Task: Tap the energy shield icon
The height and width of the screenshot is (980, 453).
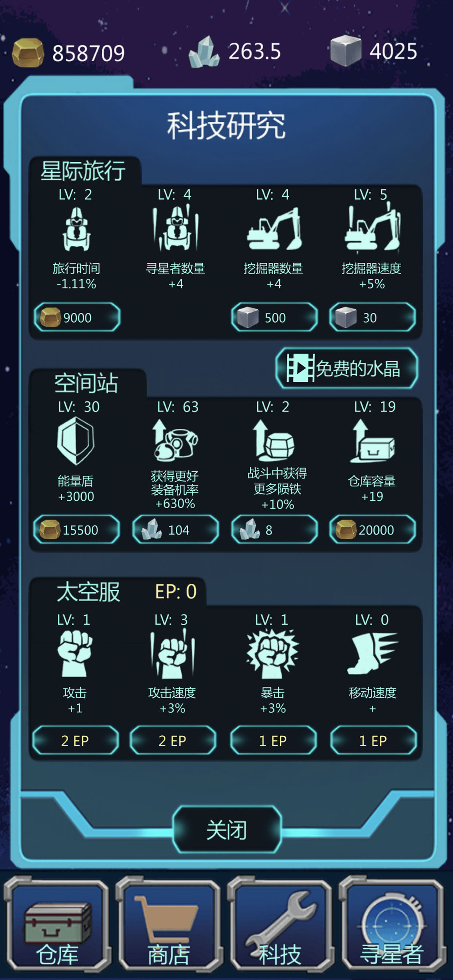Action: (x=76, y=441)
